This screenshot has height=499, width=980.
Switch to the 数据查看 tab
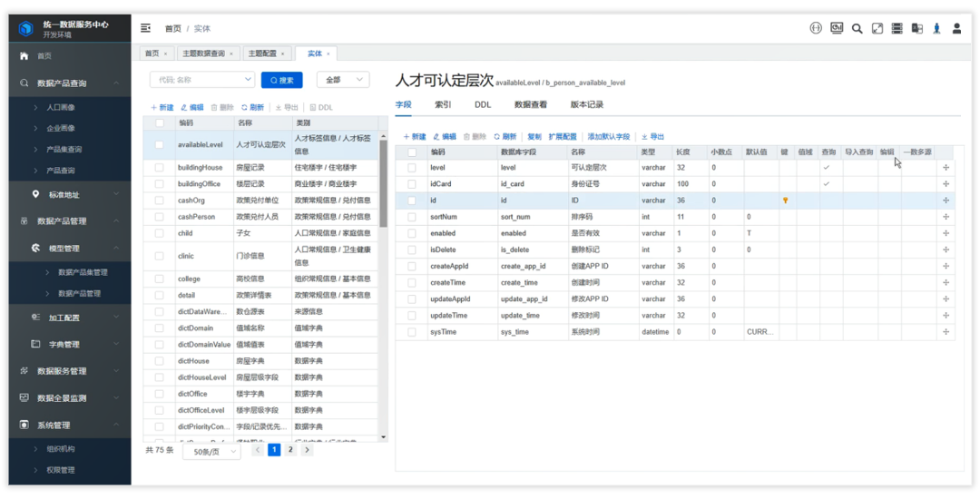[x=531, y=105]
